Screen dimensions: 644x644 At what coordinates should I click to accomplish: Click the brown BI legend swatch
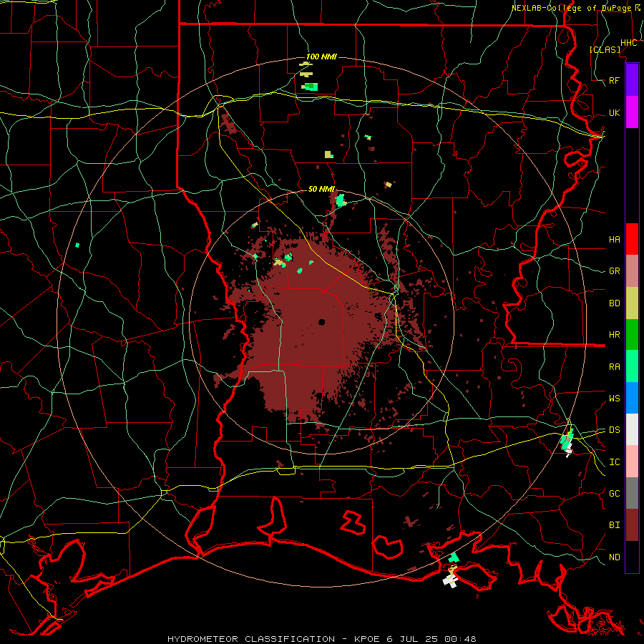point(632,525)
